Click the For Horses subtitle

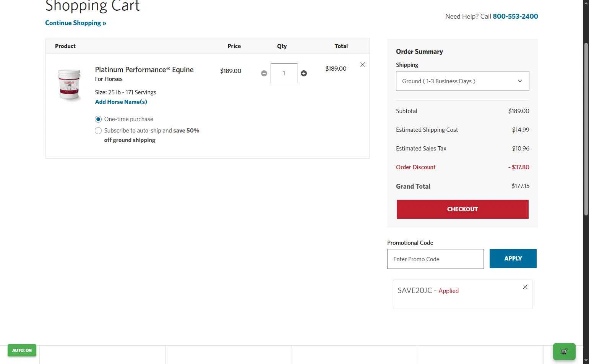[109, 79]
